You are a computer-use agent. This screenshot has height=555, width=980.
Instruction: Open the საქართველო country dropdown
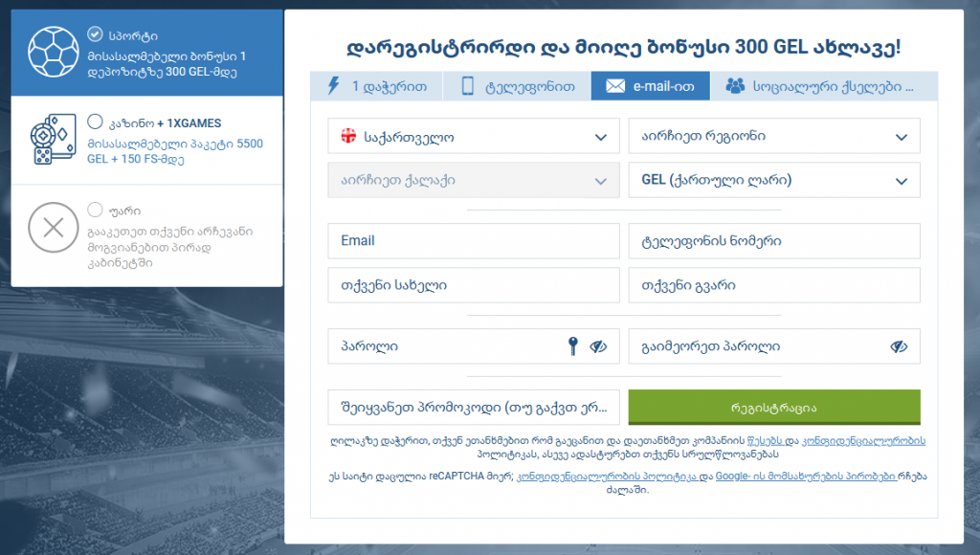click(473, 137)
